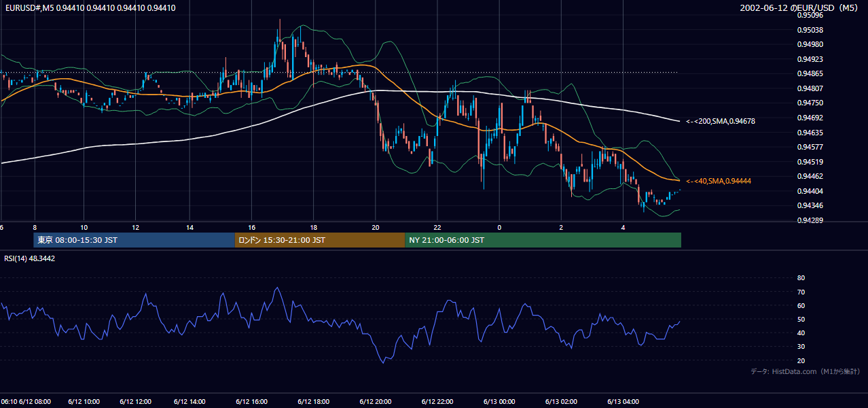Viewport: 868px width, 408px height.
Task: Click the RSI scale value 70
Action: point(801,292)
